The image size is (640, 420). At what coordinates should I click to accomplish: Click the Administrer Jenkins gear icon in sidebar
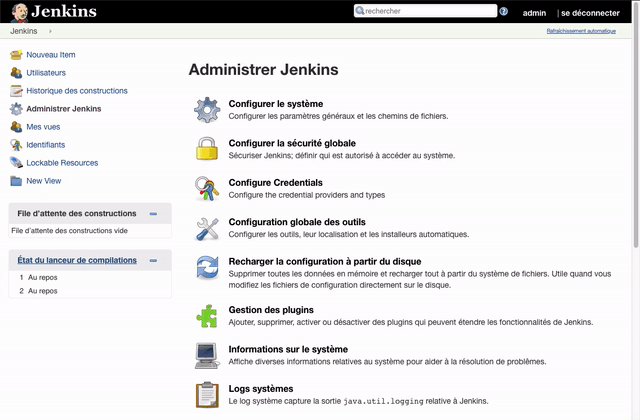[x=16, y=109]
